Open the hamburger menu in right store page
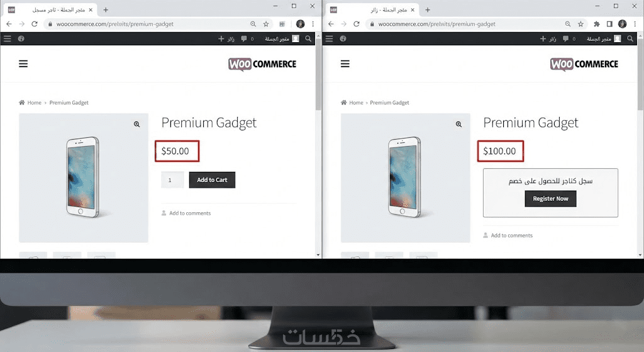 pyautogui.click(x=345, y=64)
